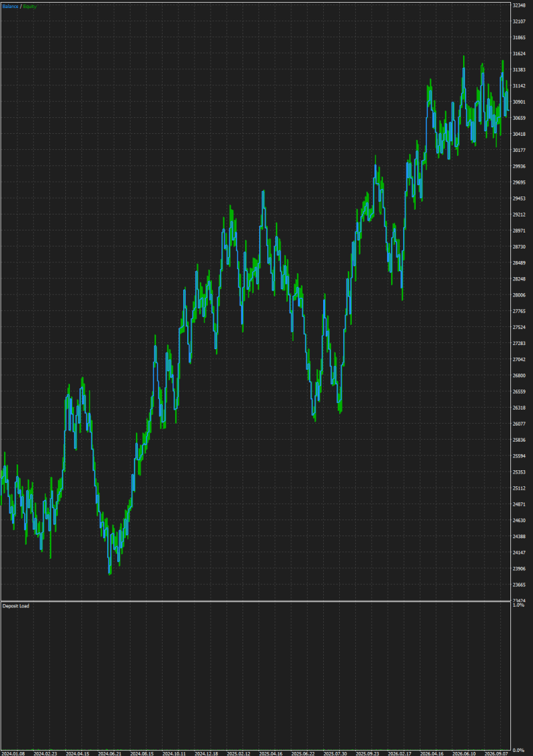Click the 27765 axis value
Viewport: 533px width, 756px height.
[519, 311]
